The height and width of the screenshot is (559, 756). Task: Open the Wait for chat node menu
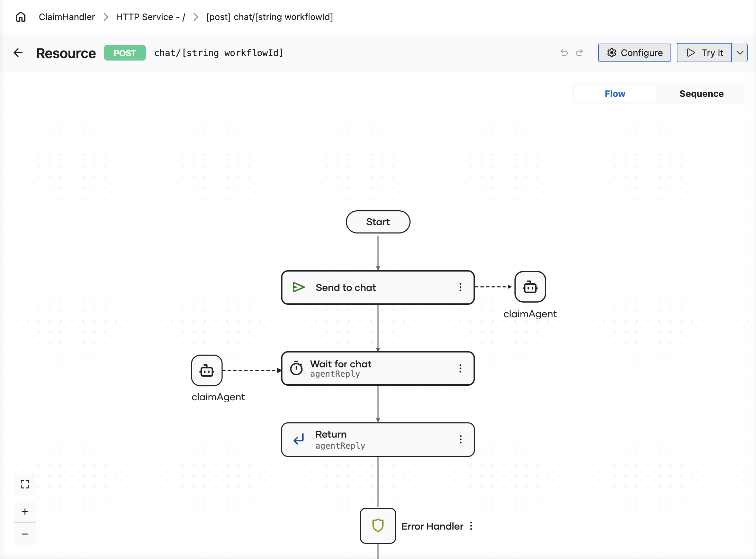(x=460, y=368)
